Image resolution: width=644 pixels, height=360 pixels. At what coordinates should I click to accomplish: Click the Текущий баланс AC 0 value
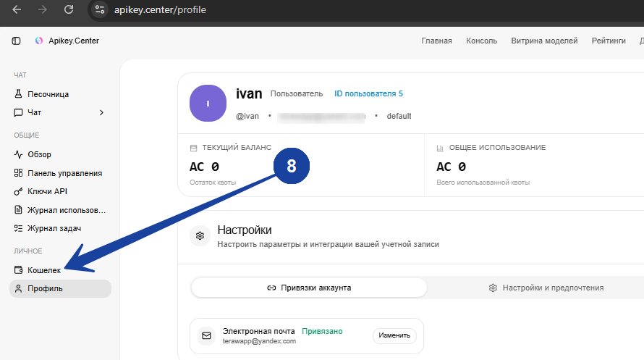pos(204,167)
